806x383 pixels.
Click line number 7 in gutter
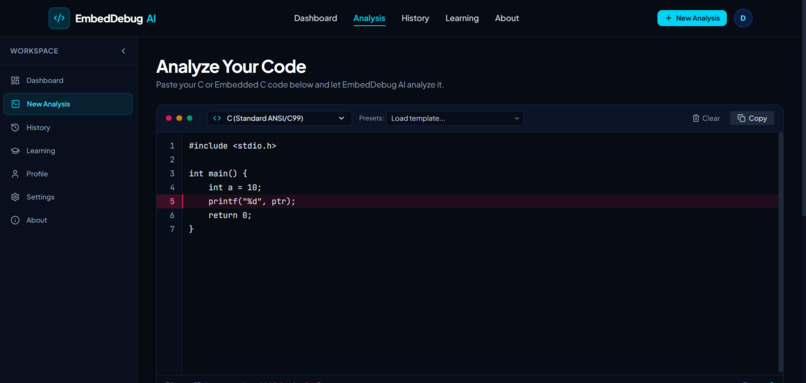pyautogui.click(x=172, y=229)
